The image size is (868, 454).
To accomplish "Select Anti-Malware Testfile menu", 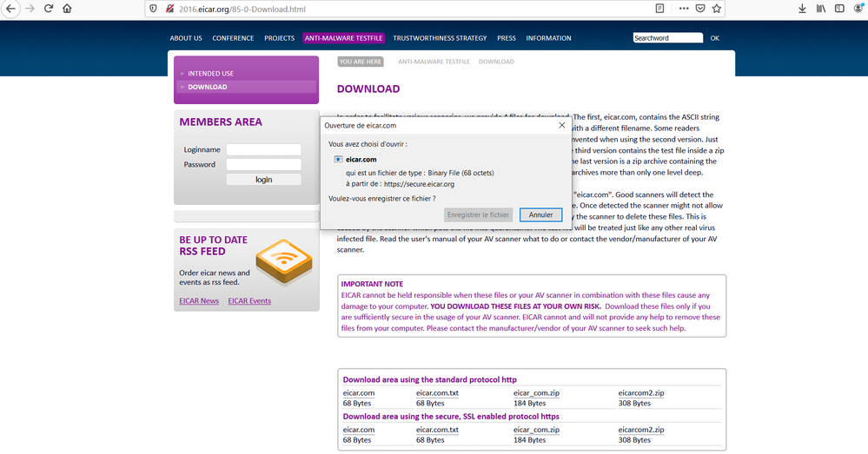I will [x=344, y=38].
